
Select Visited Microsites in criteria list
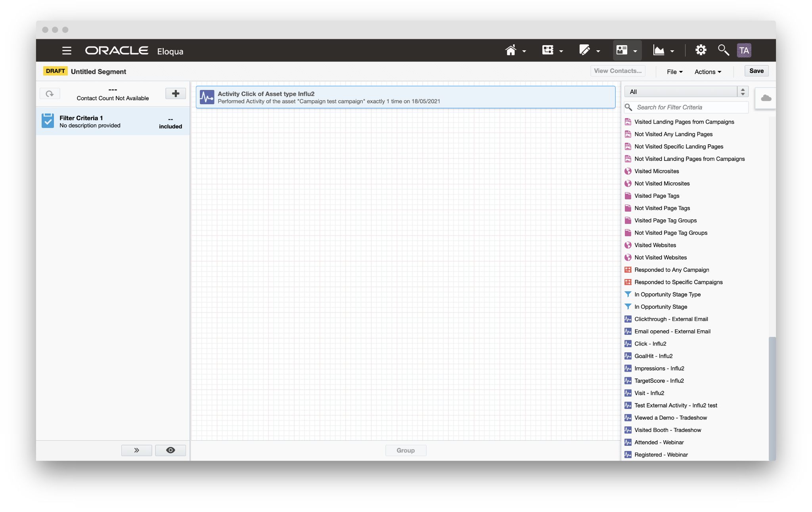click(x=657, y=171)
